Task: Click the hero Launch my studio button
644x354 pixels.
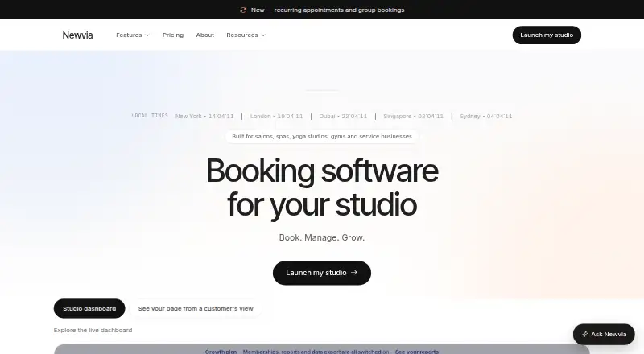Action: [x=322, y=273]
